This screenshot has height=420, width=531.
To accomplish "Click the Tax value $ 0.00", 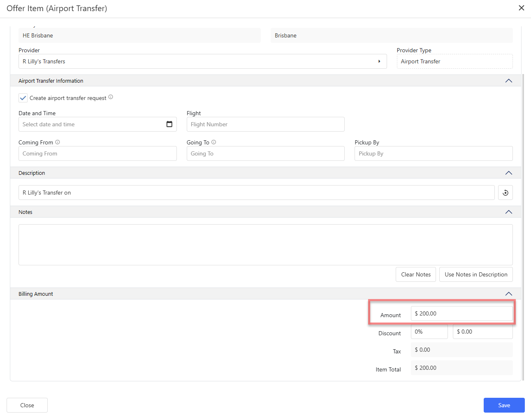I will [461, 350].
